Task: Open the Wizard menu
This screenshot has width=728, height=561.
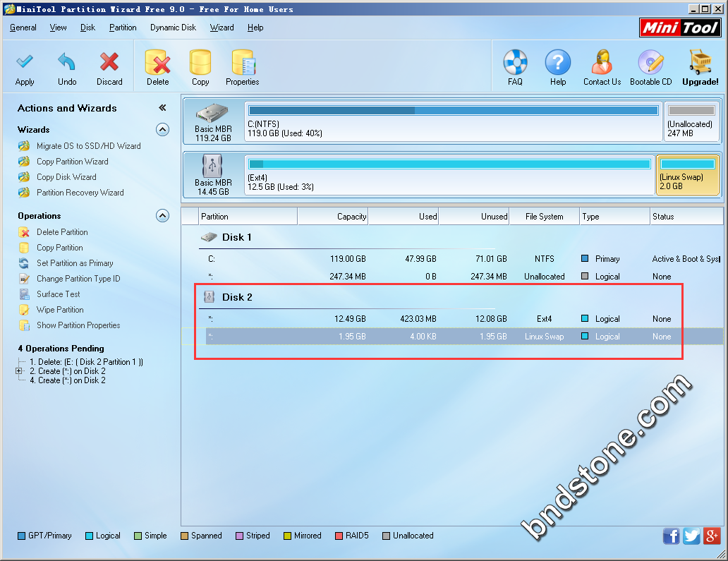Action: pos(222,28)
